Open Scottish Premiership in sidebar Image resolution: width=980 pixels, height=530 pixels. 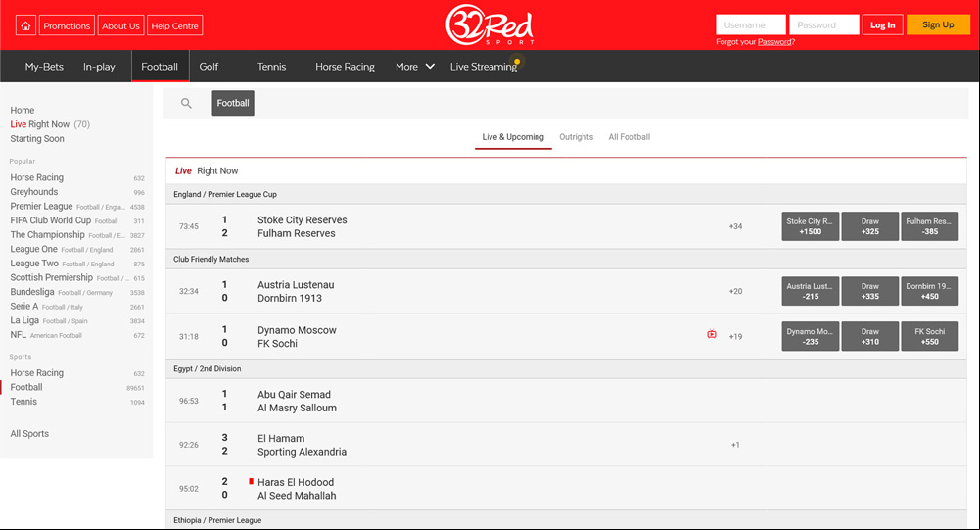click(x=77, y=278)
